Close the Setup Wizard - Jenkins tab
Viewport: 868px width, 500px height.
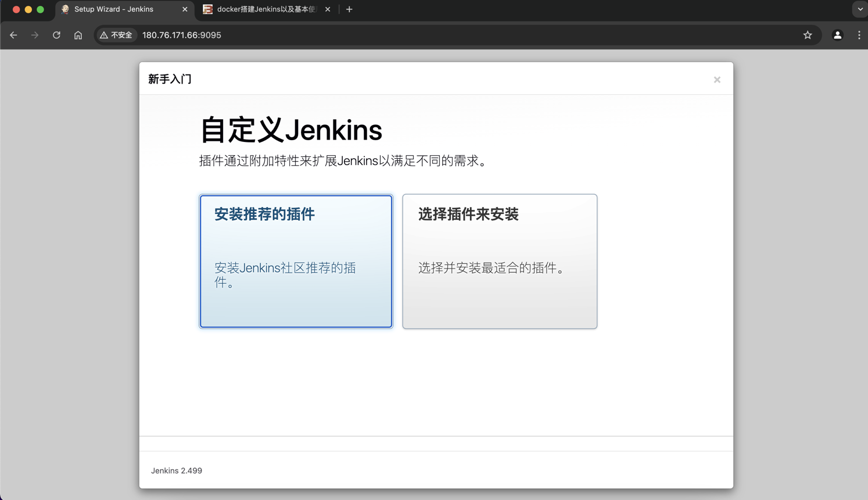185,9
